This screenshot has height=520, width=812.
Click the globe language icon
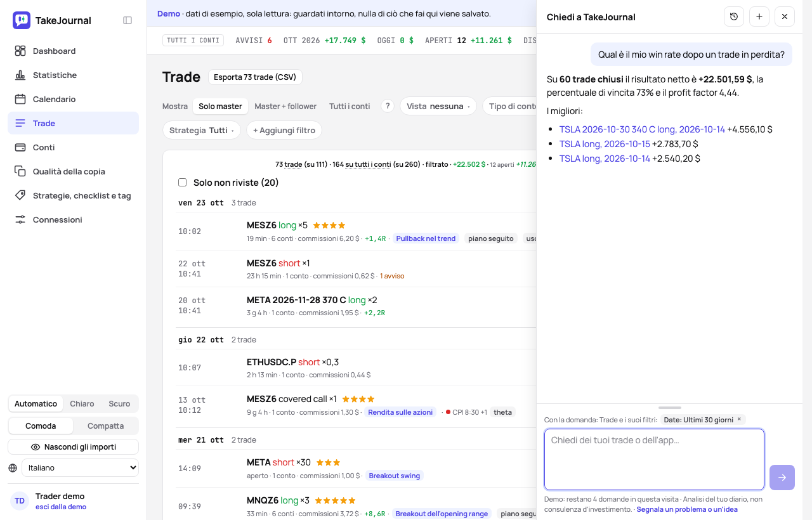pos(13,468)
